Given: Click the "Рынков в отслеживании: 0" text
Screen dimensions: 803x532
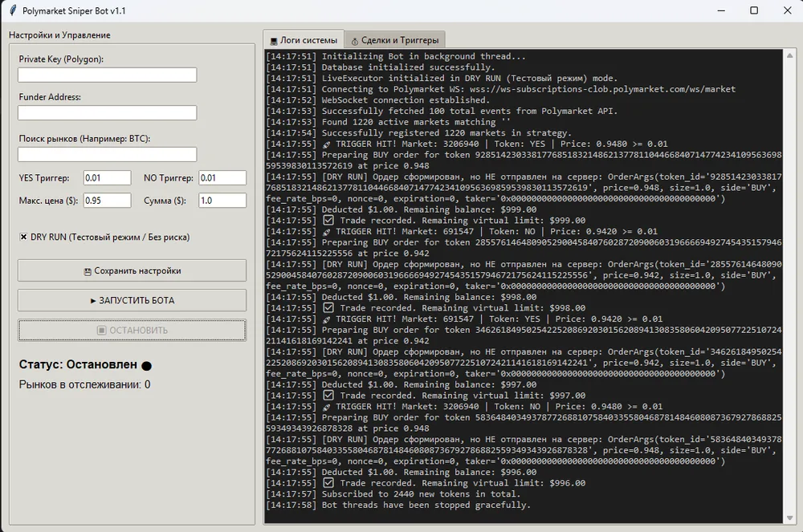Looking at the screenshot, I should coord(84,384).
